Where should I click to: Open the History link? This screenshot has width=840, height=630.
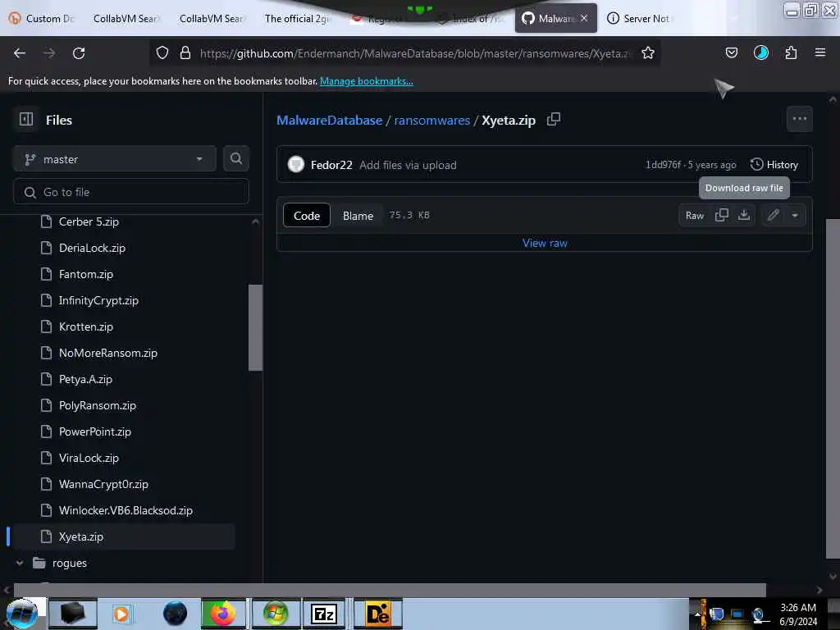click(774, 164)
